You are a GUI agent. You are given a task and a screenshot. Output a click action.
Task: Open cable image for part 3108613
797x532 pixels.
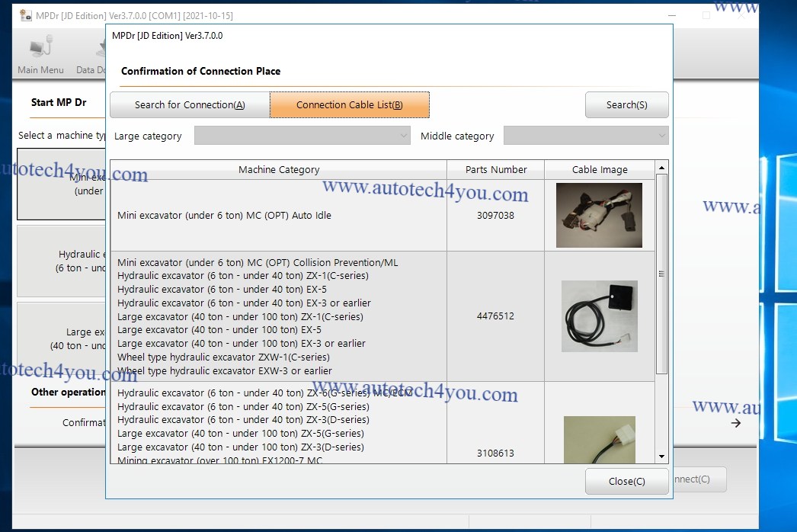pos(599,440)
